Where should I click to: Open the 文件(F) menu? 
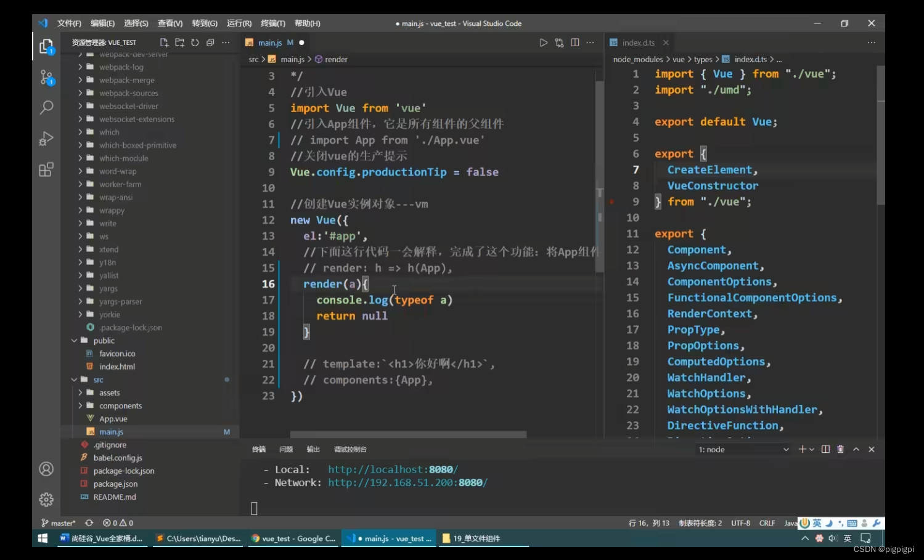point(69,23)
